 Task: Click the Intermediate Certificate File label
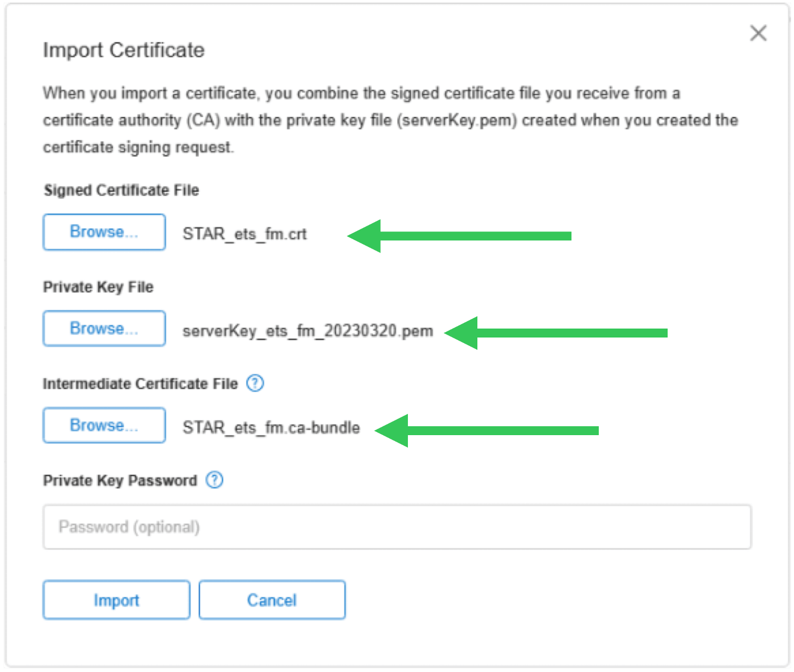(x=140, y=384)
